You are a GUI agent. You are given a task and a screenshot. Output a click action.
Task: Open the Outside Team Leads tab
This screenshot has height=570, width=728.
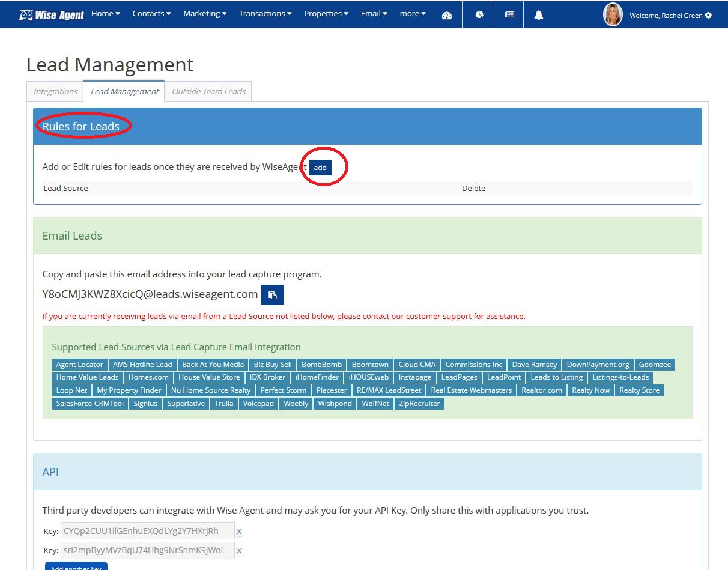point(208,91)
